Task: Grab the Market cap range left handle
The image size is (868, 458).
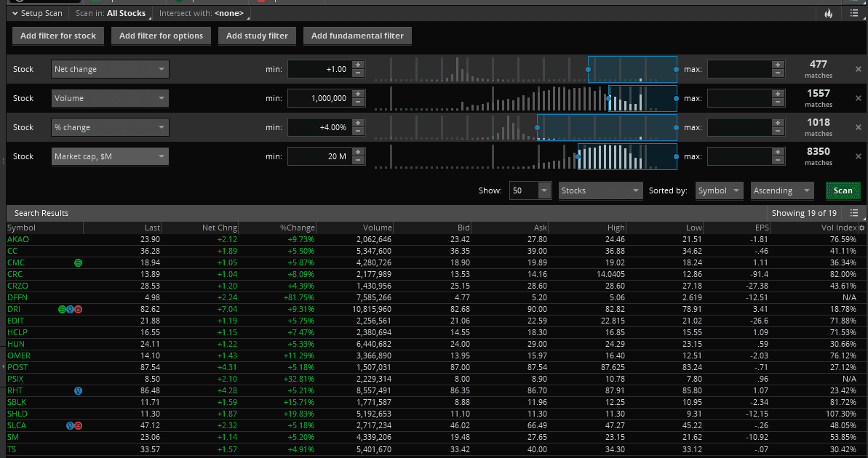Action: point(578,156)
